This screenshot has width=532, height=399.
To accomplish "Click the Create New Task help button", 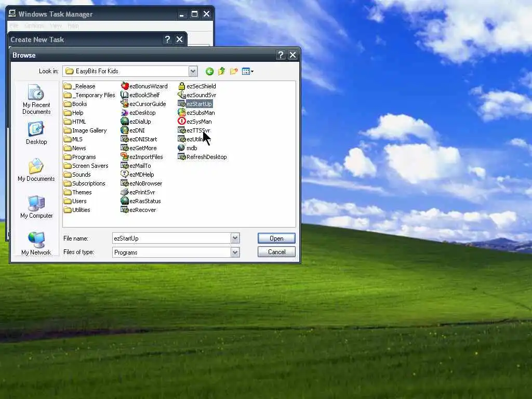I will [167, 39].
